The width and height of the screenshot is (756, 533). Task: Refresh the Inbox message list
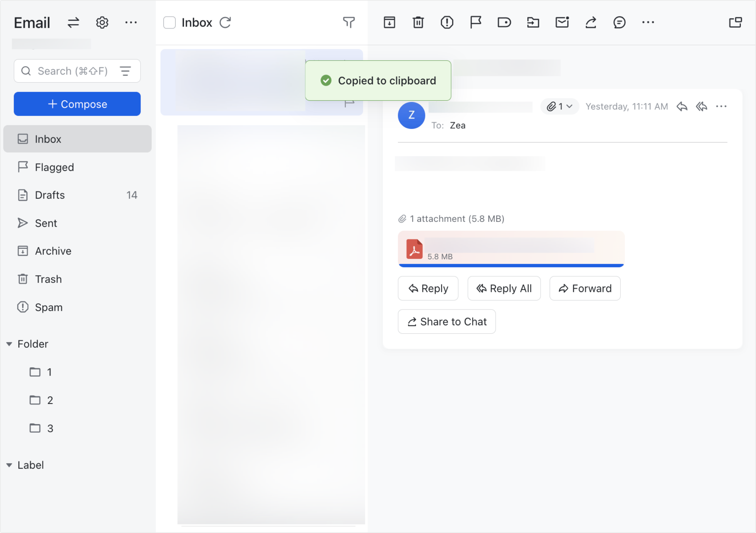point(225,22)
